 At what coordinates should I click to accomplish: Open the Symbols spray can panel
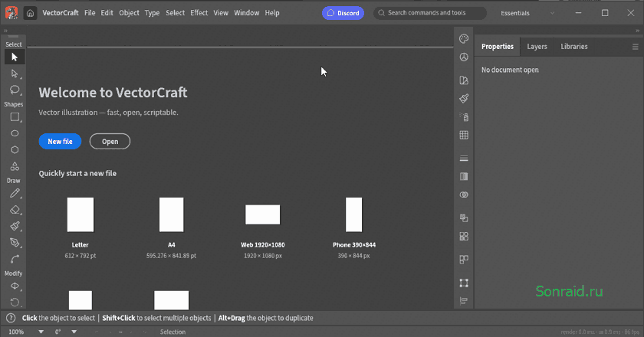464,117
